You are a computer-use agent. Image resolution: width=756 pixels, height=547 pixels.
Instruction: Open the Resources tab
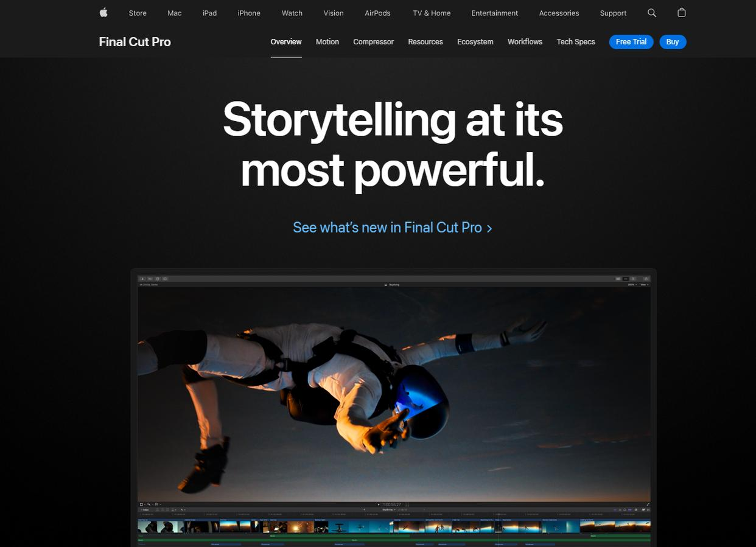click(425, 42)
